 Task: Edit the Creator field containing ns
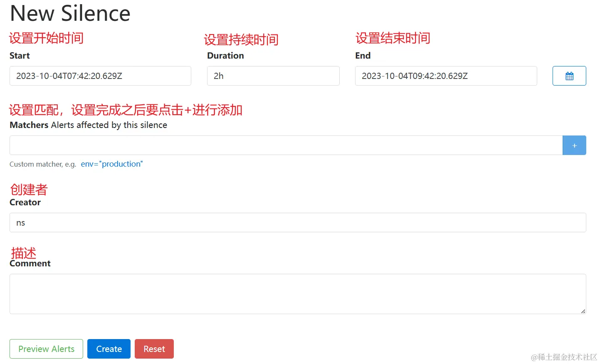[x=298, y=223]
